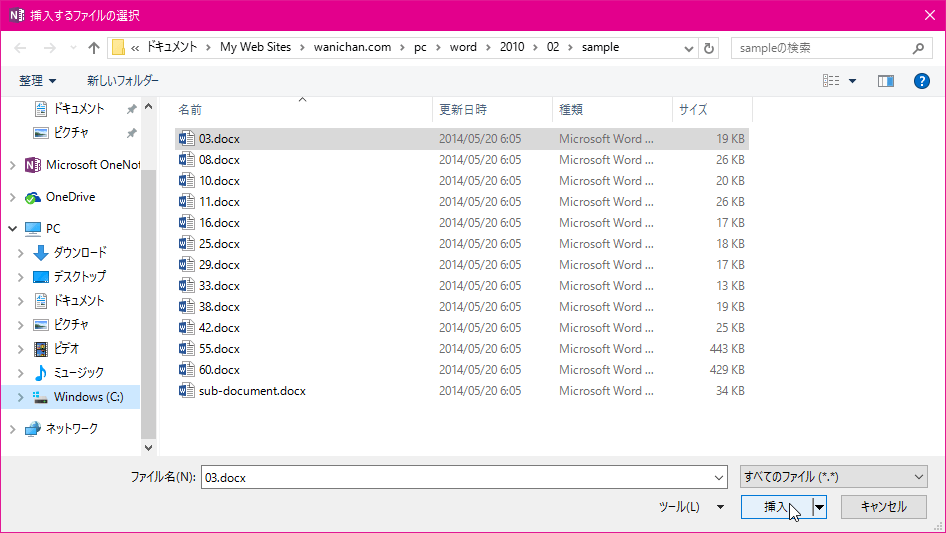The image size is (946, 533).
Task: Select the デスクトップ icon
Action: 40,277
